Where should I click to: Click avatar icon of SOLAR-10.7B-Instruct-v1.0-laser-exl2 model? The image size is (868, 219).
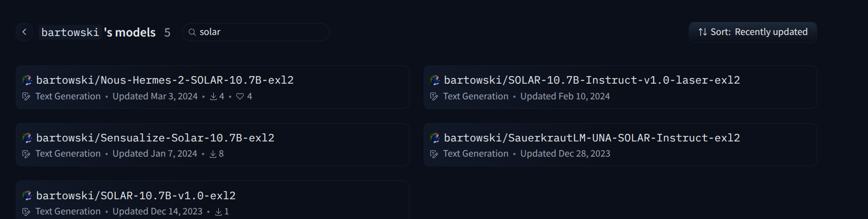(x=435, y=80)
